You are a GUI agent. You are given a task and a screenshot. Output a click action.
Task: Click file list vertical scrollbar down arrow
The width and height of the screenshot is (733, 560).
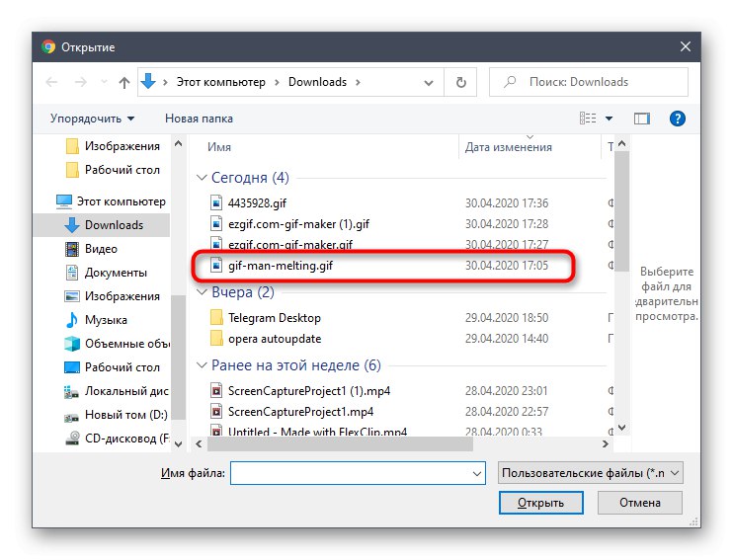[621, 428]
